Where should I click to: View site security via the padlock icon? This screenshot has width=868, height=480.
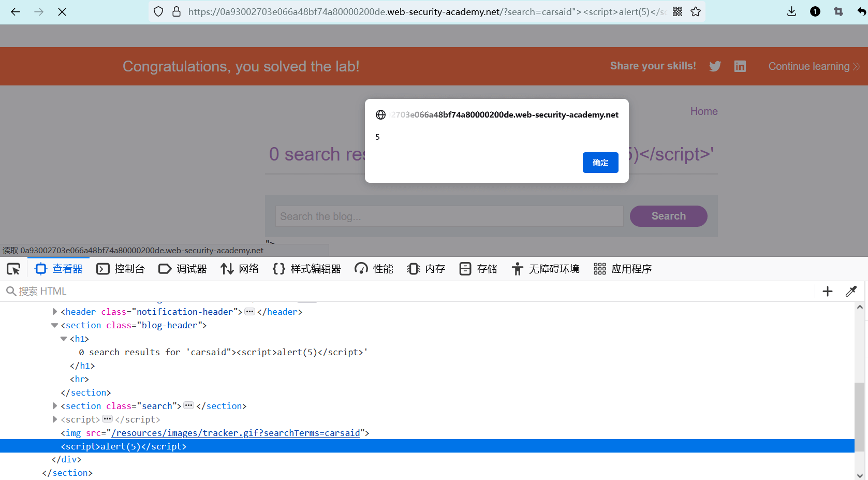tap(176, 11)
